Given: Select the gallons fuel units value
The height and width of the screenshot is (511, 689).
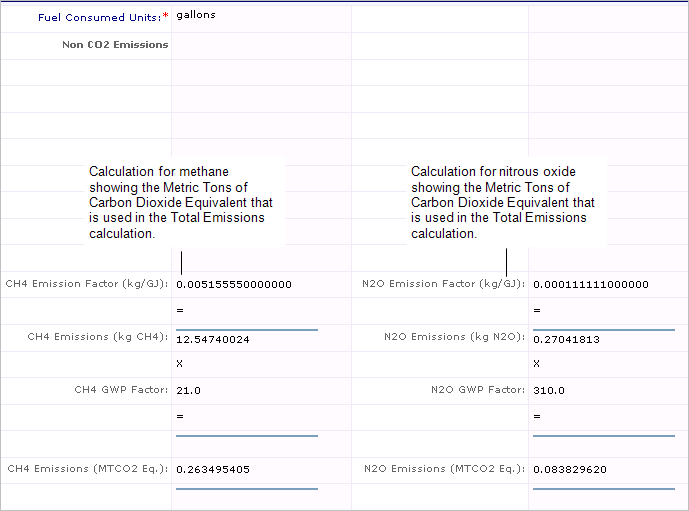Looking at the screenshot, I should 196,15.
